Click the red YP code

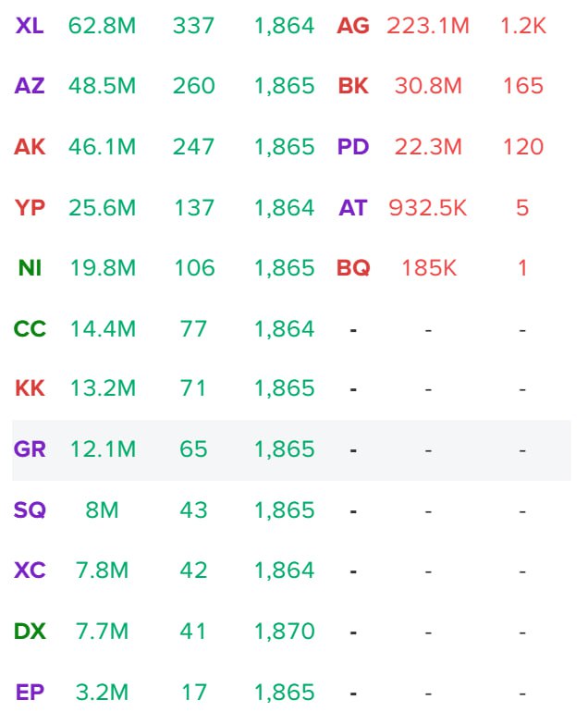coord(30,208)
